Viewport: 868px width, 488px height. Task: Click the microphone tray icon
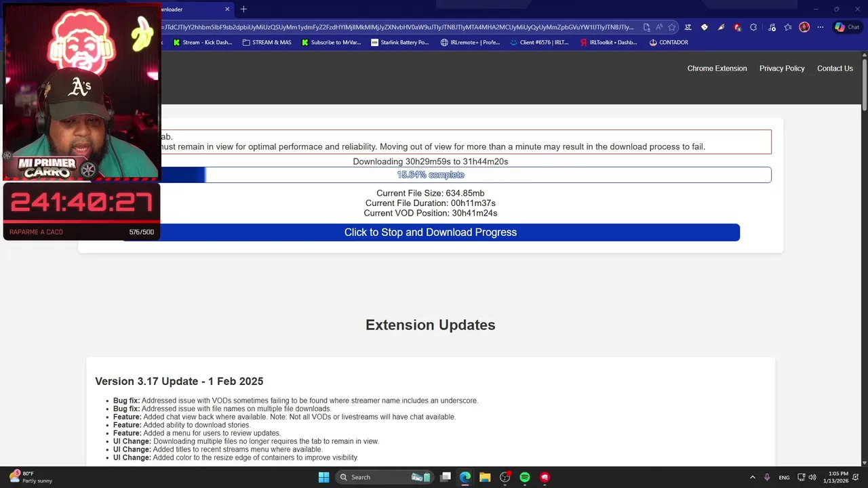pyautogui.click(x=767, y=477)
